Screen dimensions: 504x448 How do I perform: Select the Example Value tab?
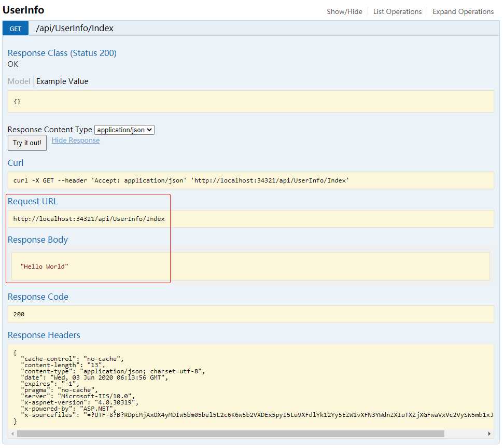point(62,81)
